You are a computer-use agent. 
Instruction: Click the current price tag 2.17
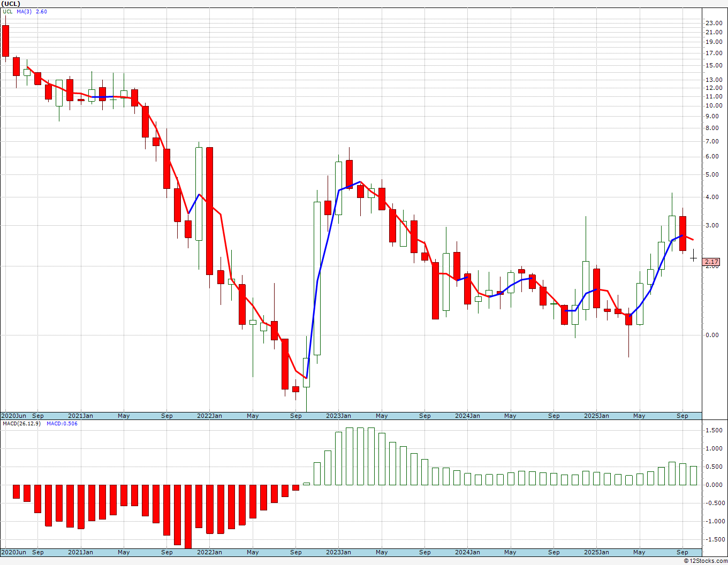tap(711, 262)
